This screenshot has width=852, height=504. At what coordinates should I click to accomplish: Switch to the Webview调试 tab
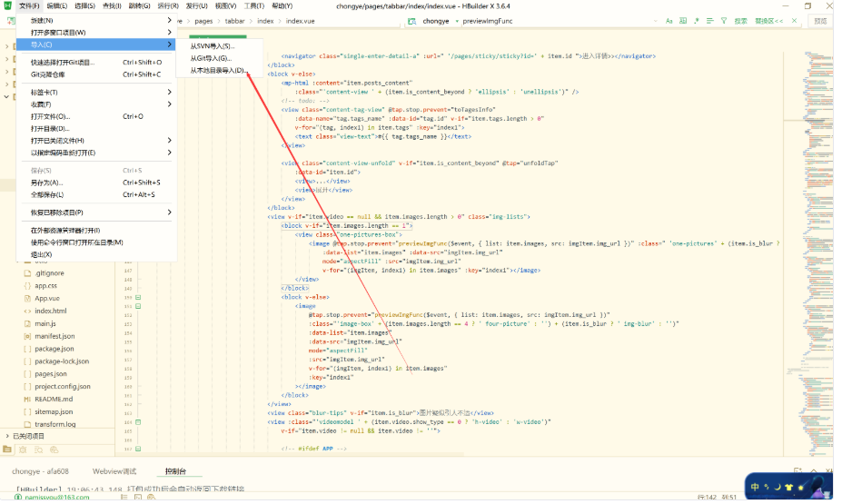click(114, 471)
